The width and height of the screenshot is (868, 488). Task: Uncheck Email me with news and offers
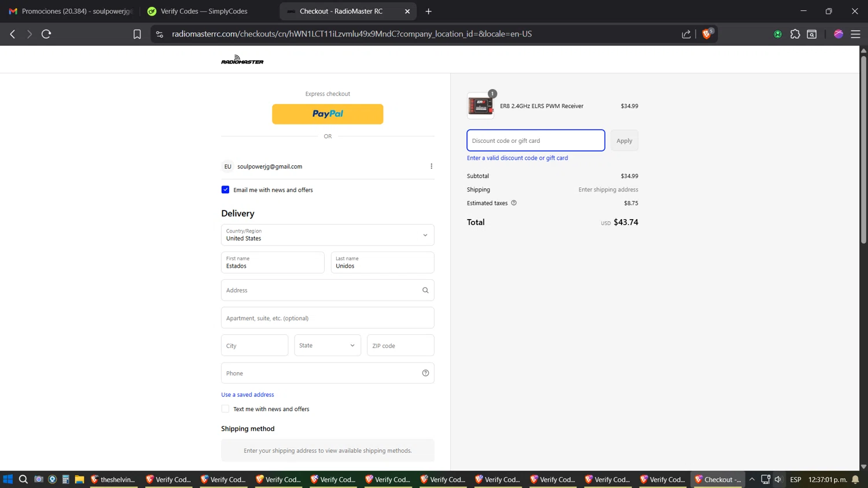click(225, 190)
